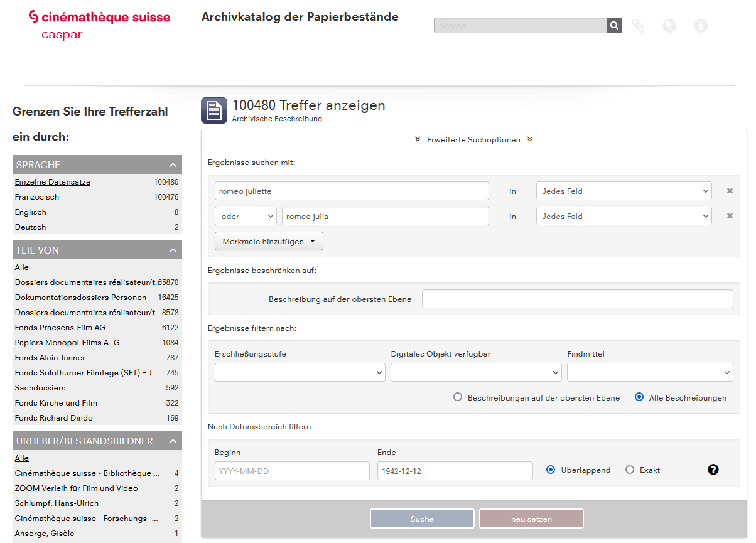Image resolution: width=756 pixels, height=543 pixels.
Task: Remove the 'romeo julia' criterion row
Action: 730,216
